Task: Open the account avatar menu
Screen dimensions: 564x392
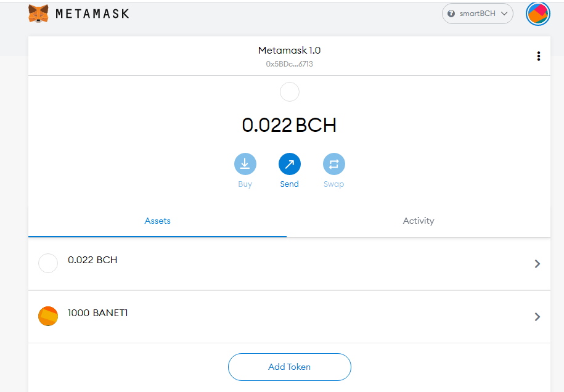Action: (537, 14)
